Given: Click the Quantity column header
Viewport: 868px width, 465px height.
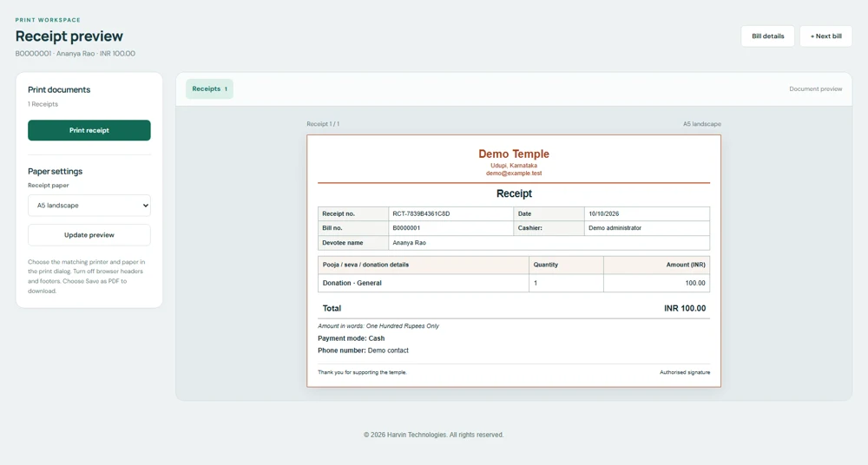Looking at the screenshot, I should point(566,265).
